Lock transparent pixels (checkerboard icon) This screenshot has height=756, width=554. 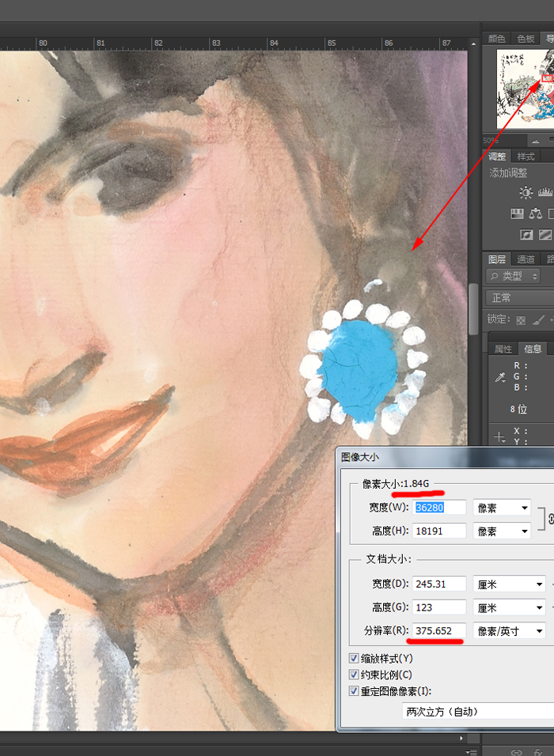coord(521,320)
